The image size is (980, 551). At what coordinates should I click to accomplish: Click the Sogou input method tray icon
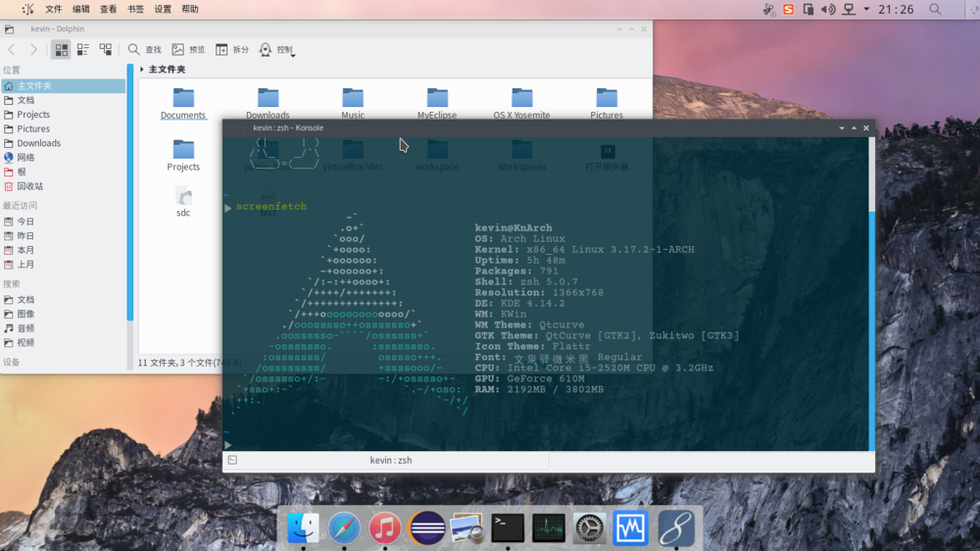pos(788,10)
